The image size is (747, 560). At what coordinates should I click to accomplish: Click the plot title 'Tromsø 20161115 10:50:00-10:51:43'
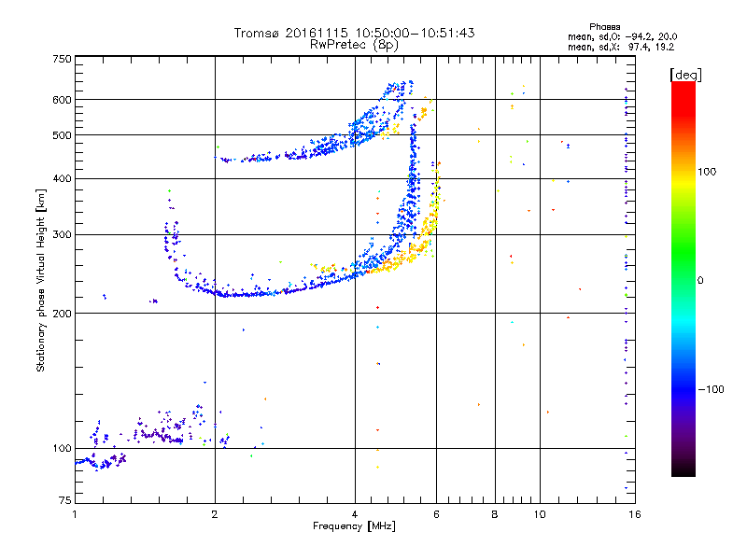click(354, 33)
